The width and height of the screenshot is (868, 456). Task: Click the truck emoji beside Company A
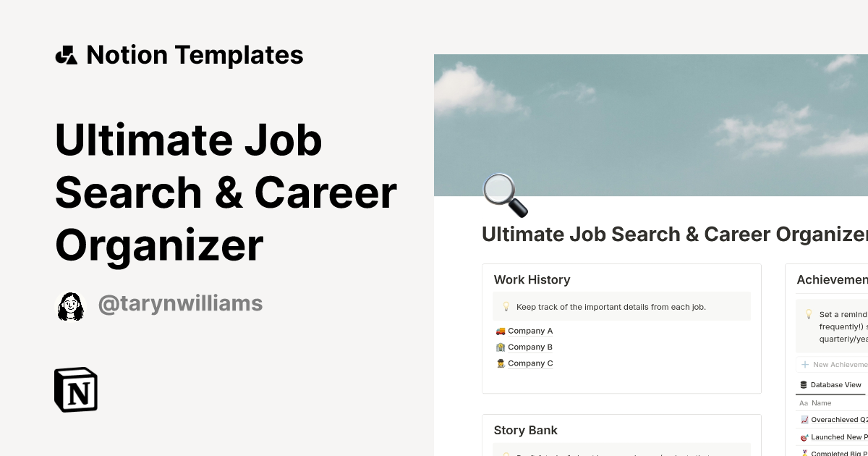coord(499,331)
